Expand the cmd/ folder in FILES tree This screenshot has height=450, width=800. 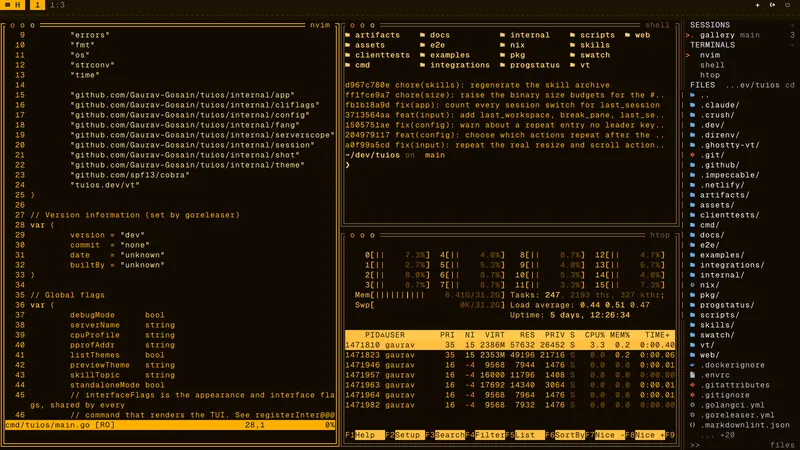[710, 225]
